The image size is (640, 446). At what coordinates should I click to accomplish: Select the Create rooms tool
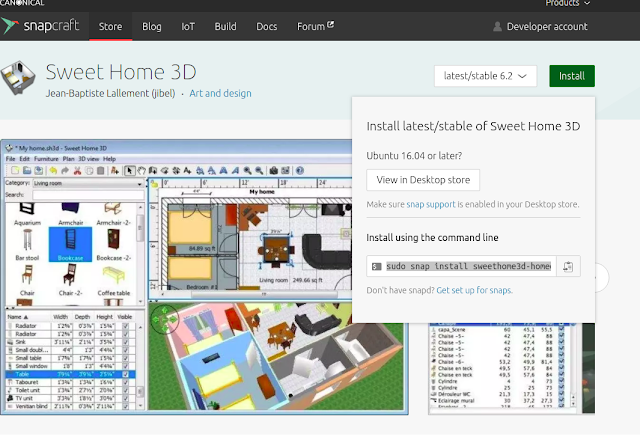coord(164,171)
